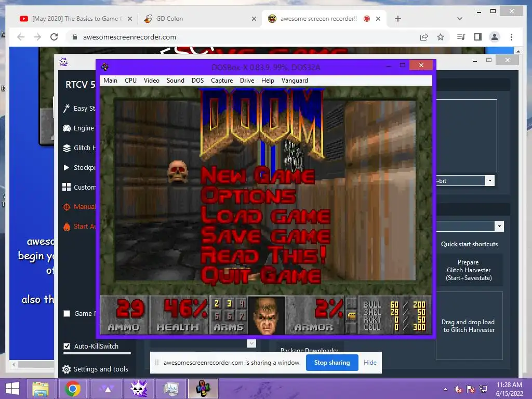Viewport: 532px width, 399px height.
Task: Bookmark this page with the star icon
Action: (441, 37)
